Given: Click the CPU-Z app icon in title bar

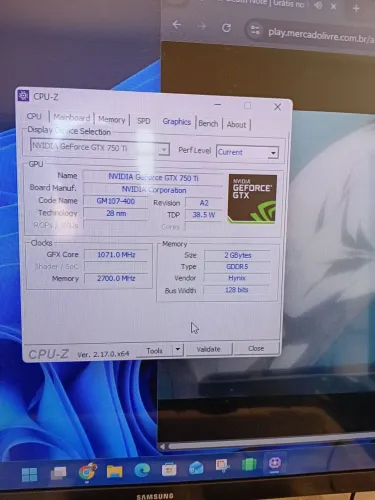Looking at the screenshot, I should click(23, 95).
